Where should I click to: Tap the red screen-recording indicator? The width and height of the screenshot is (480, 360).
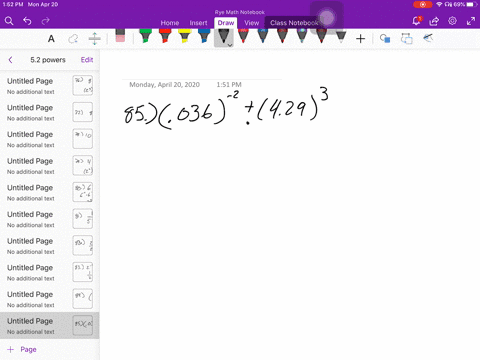[423, 5]
